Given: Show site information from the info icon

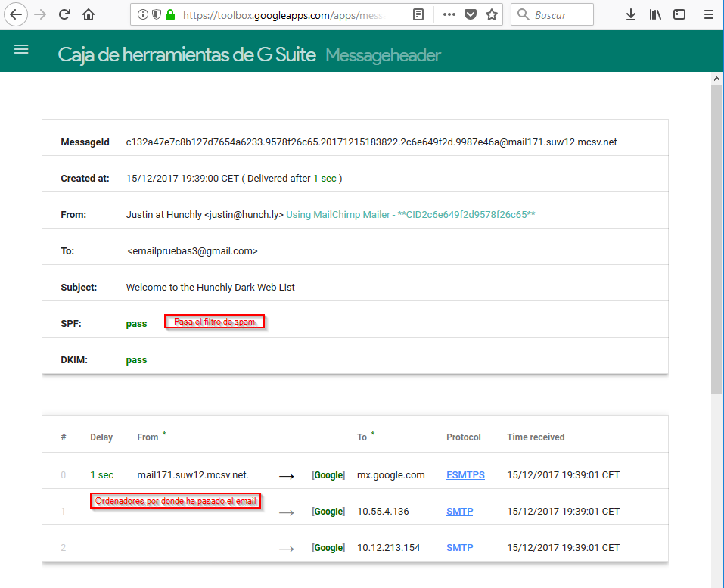Looking at the screenshot, I should [143, 15].
